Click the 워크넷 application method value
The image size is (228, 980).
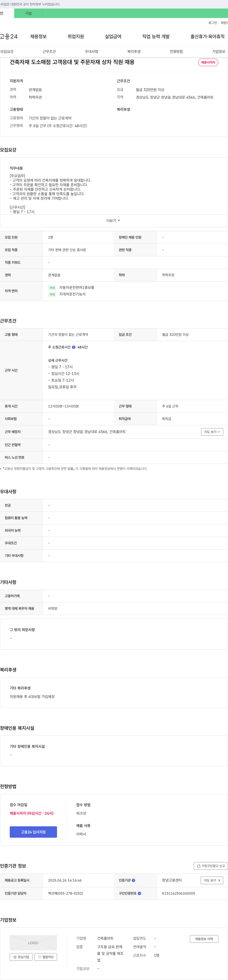click(81, 813)
